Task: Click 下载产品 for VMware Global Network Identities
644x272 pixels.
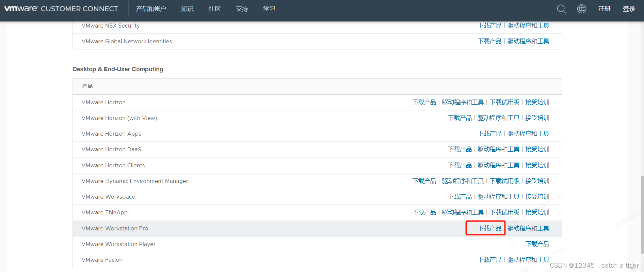Action: click(490, 41)
